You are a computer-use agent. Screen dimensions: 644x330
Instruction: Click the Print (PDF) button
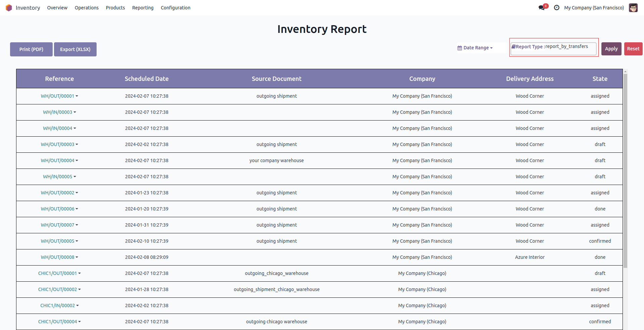coord(31,49)
